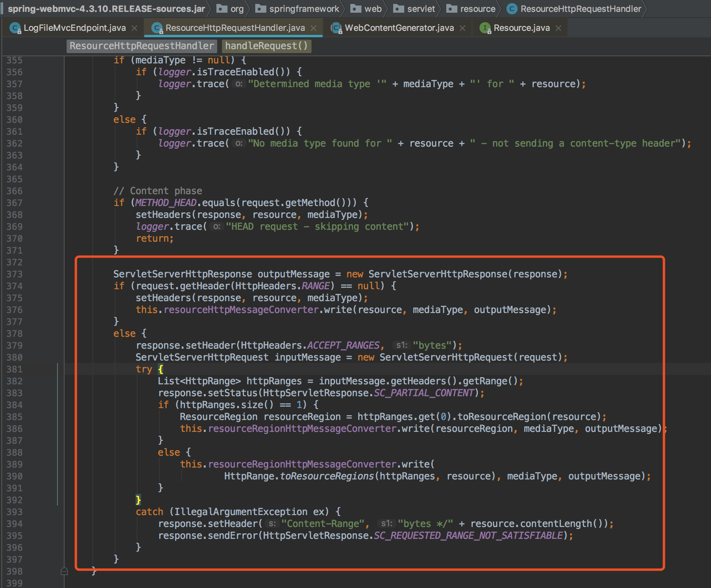Open the resource package breadcrumb
711x588 pixels.
[478, 9]
